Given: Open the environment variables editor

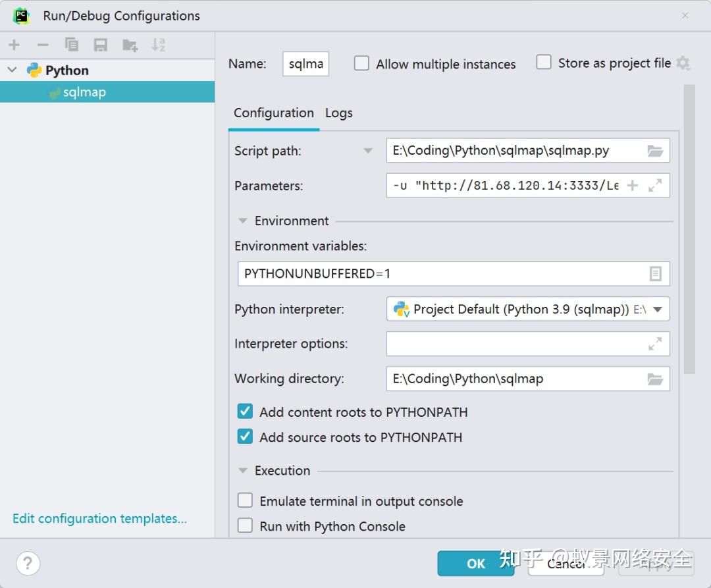Looking at the screenshot, I should click(x=655, y=273).
